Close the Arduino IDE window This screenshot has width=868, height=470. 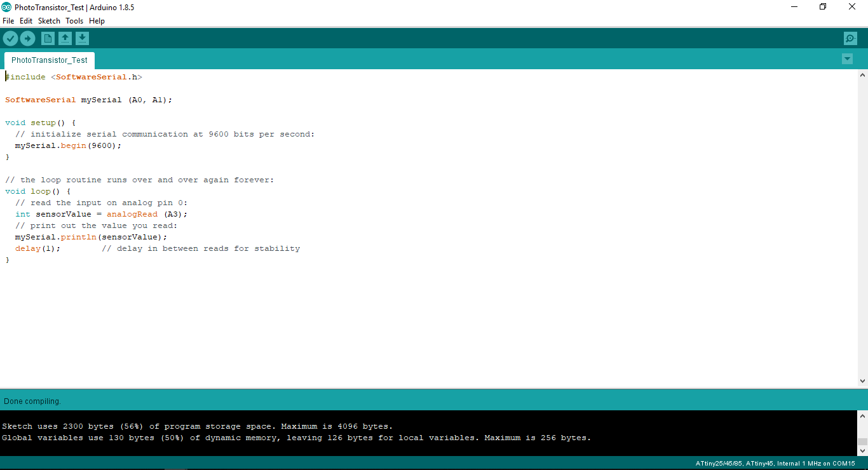click(x=852, y=7)
